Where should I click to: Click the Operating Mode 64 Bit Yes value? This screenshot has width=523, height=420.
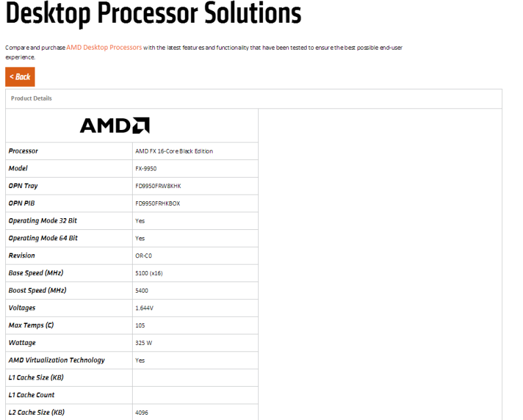tap(140, 238)
